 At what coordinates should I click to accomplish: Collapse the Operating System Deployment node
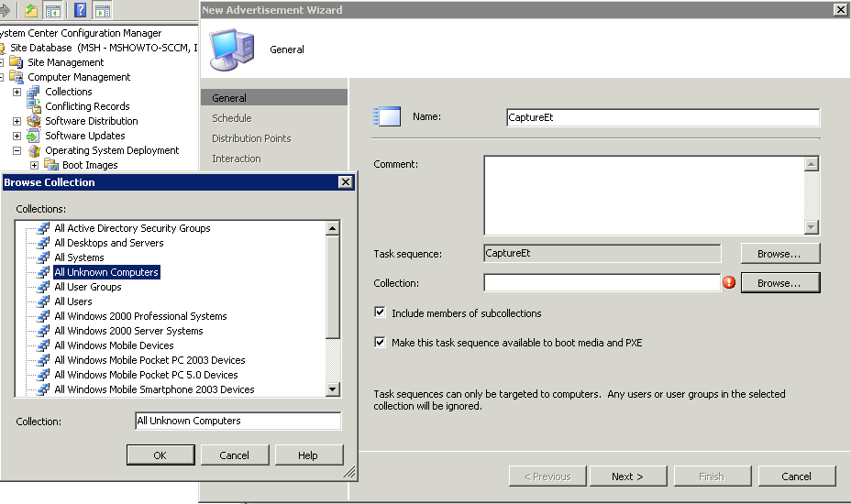coord(17,150)
